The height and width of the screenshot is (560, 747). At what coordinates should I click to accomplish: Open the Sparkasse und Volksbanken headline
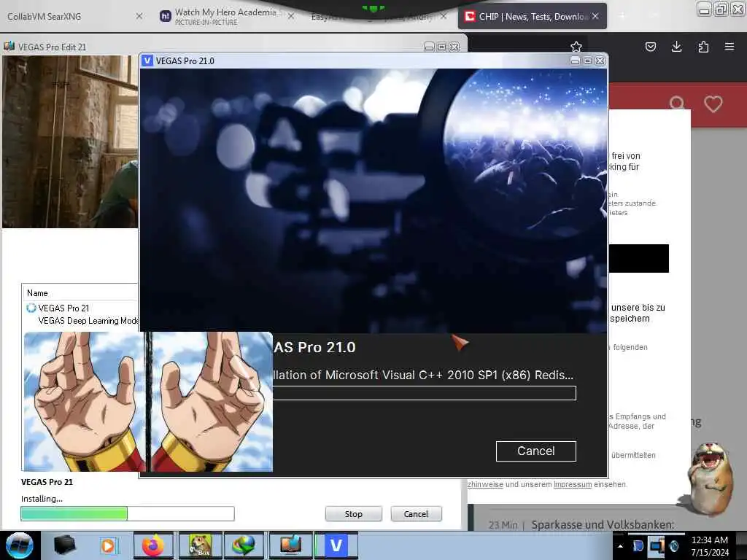pos(603,525)
